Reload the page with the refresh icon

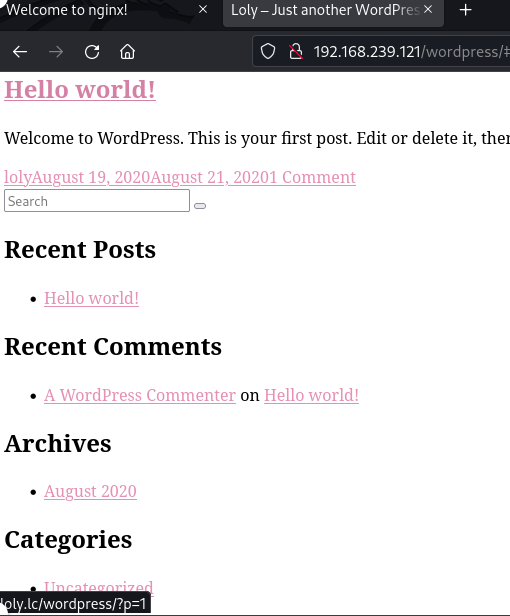click(x=92, y=51)
